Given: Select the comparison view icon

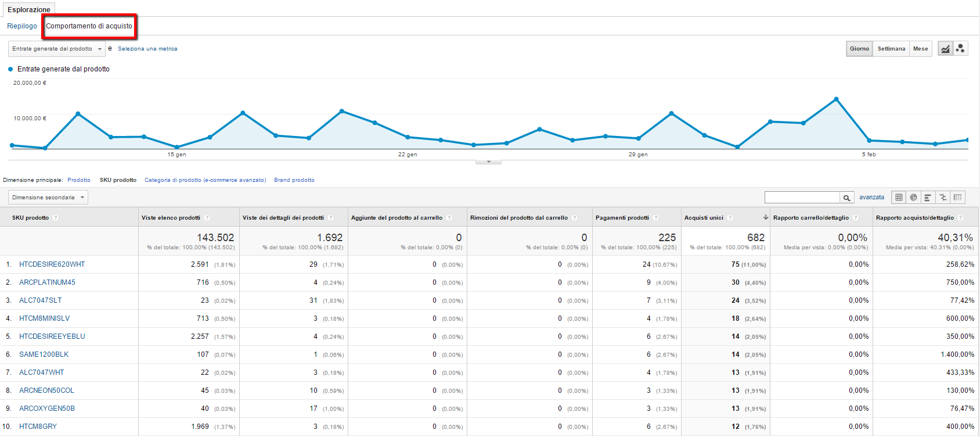Looking at the screenshot, I should (x=943, y=198).
